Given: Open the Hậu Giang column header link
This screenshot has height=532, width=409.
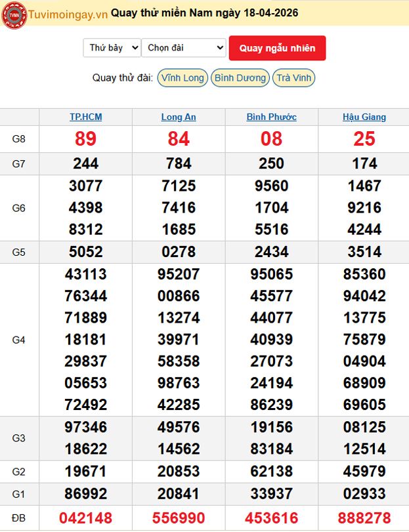Looking at the screenshot, I should click(x=364, y=117).
